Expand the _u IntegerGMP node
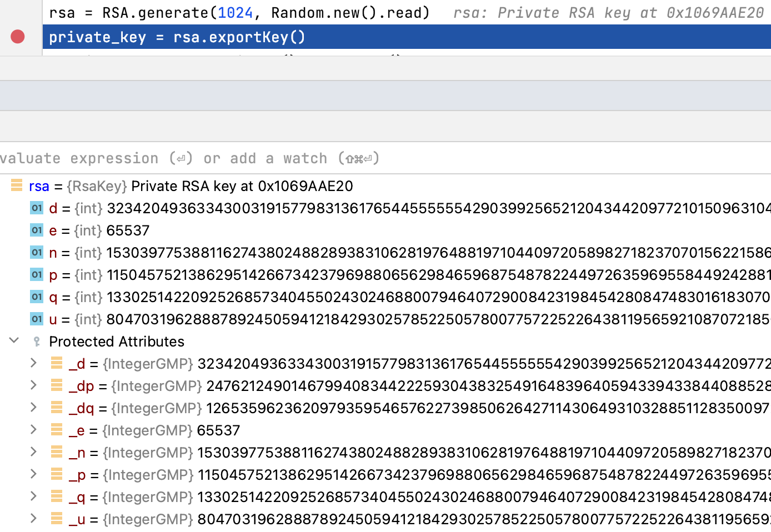 click(33, 519)
